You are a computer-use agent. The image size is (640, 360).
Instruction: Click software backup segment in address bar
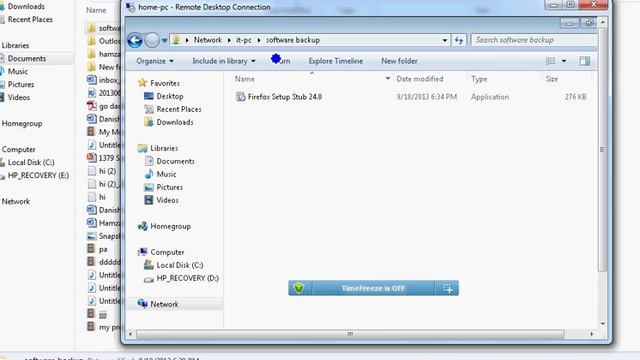[x=293, y=40]
